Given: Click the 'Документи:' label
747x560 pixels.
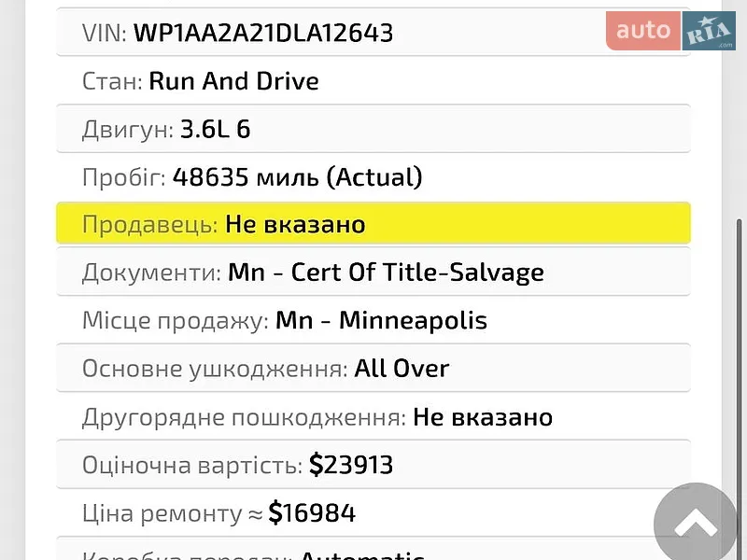Looking at the screenshot, I should pos(151,273).
